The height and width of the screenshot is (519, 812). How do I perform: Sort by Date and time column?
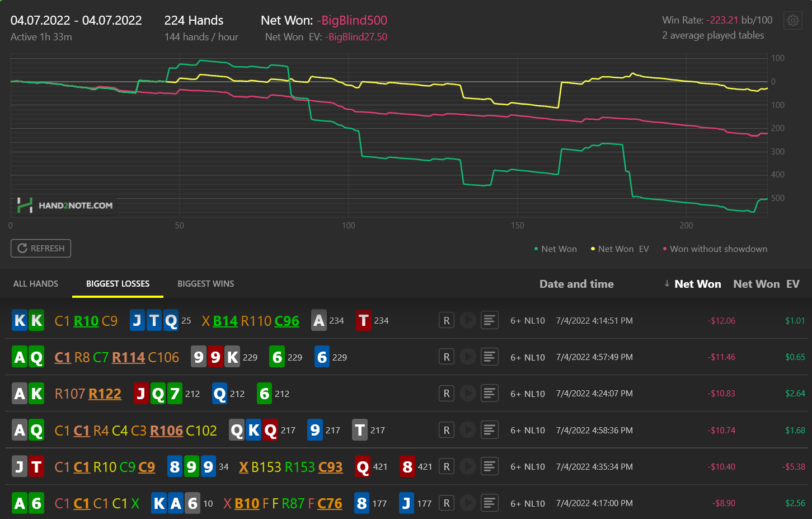[576, 284]
